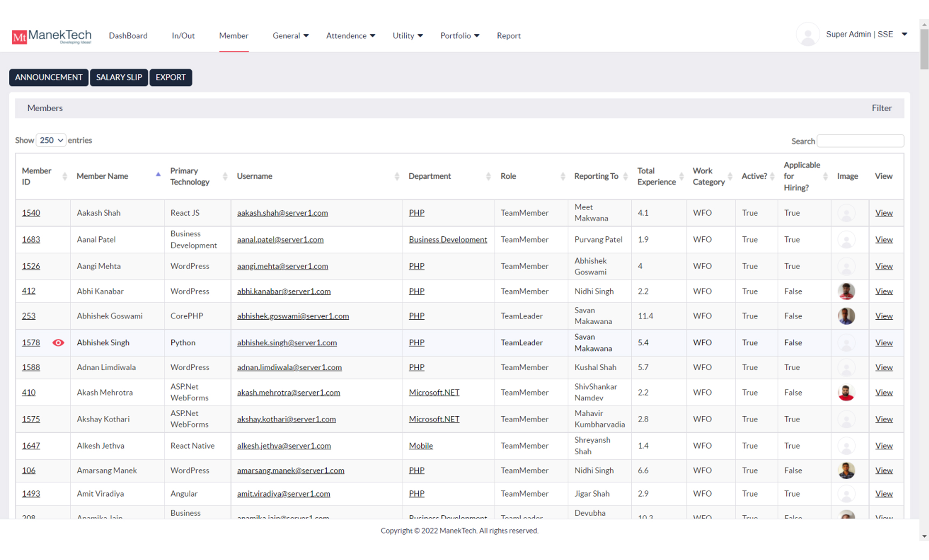Screen dimensions: 929x560
Task: Open Microsoft.NET department link for Akash Mehrotra
Action: pyautogui.click(x=434, y=392)
